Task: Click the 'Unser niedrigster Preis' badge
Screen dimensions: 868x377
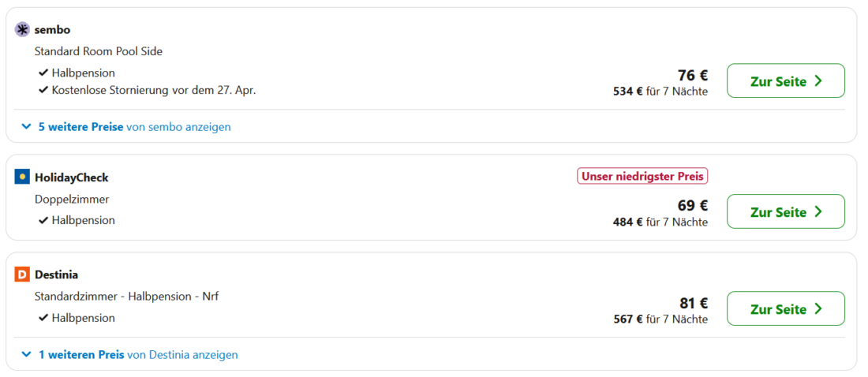Action: pos(642,176)
